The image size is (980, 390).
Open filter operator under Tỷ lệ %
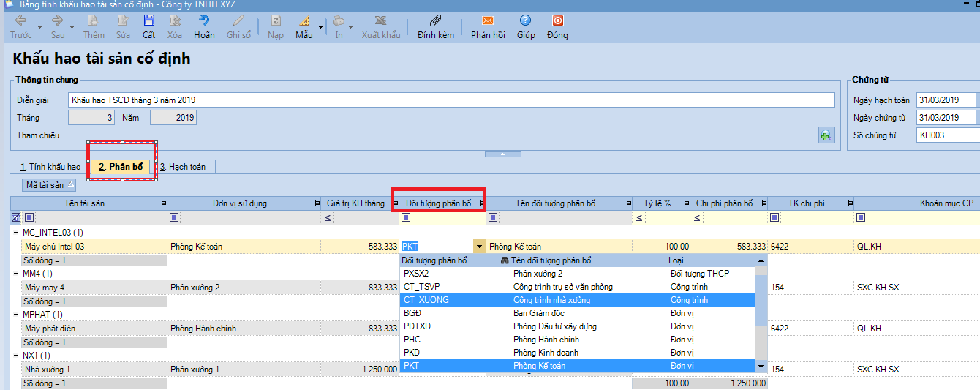coord(638,217)
